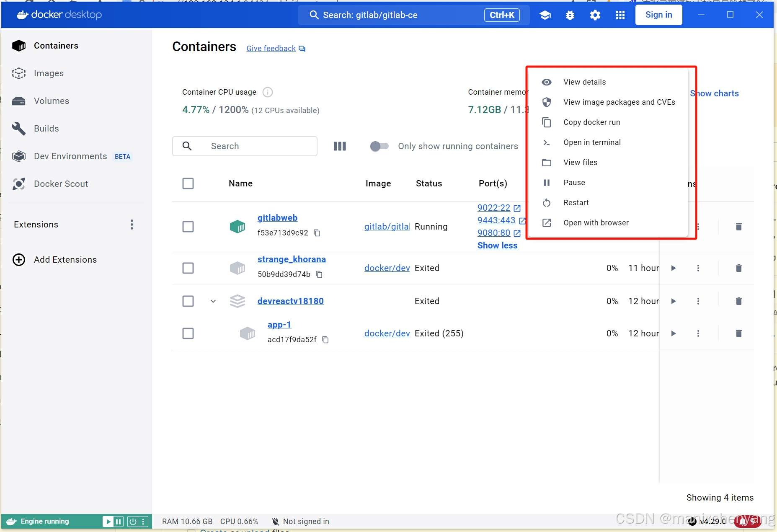Click the status bar power icon
This screenshot has width=777, height=532.
(133, 522)
